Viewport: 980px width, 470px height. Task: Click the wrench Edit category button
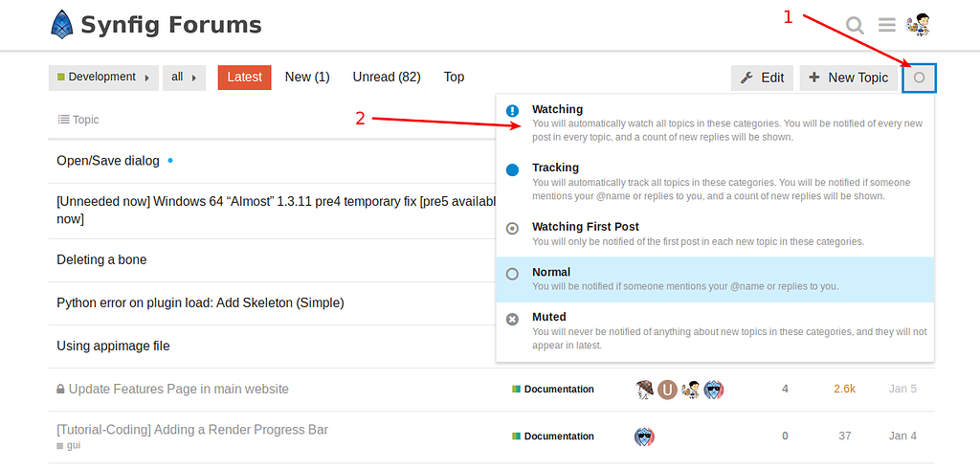point(762,78)
